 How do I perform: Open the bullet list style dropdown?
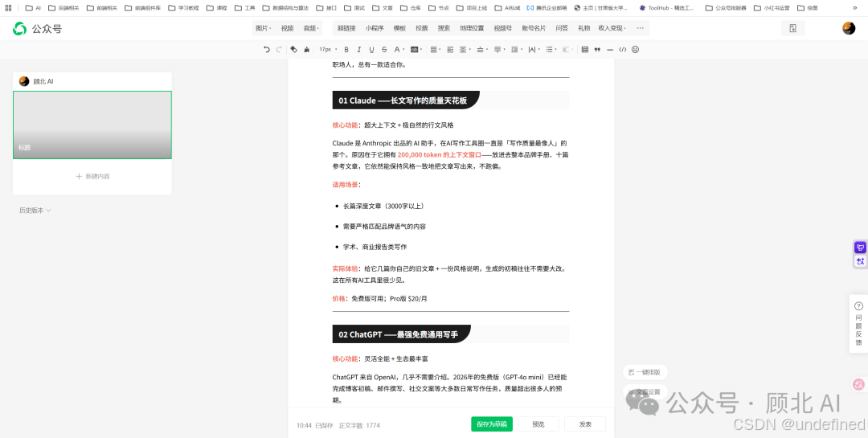pyautogui.click(x=551, y=49)
